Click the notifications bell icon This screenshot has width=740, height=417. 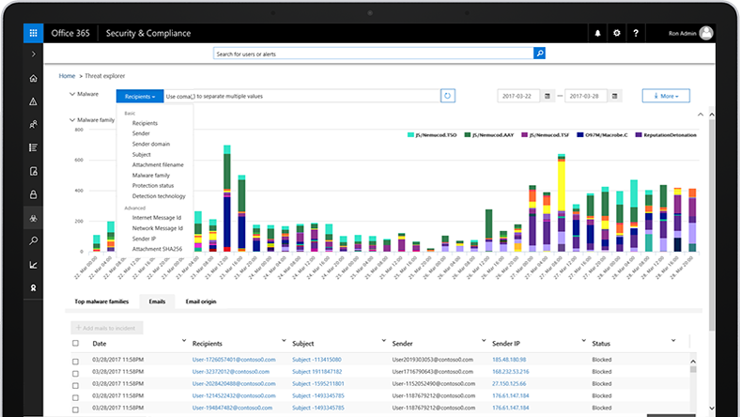(x=597, y=33)
